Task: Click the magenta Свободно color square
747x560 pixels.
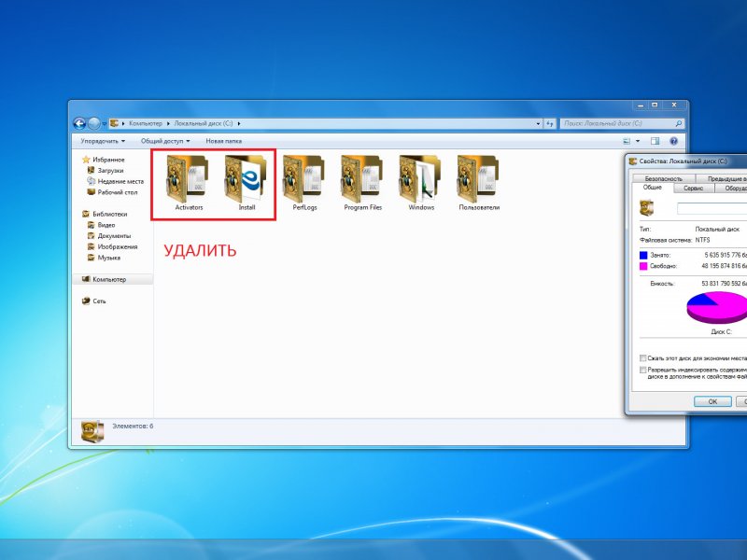Action: click(643, 266)
